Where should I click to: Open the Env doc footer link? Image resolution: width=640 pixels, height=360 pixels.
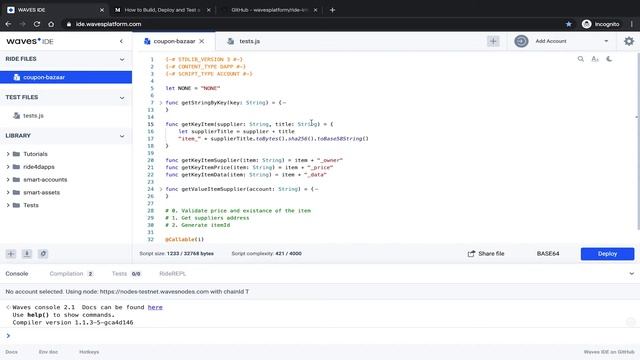tap(48, 352)
